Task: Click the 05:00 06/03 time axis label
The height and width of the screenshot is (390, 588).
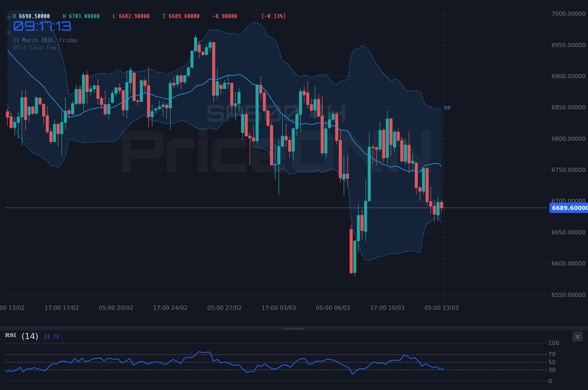Action: tap(333, 308)
